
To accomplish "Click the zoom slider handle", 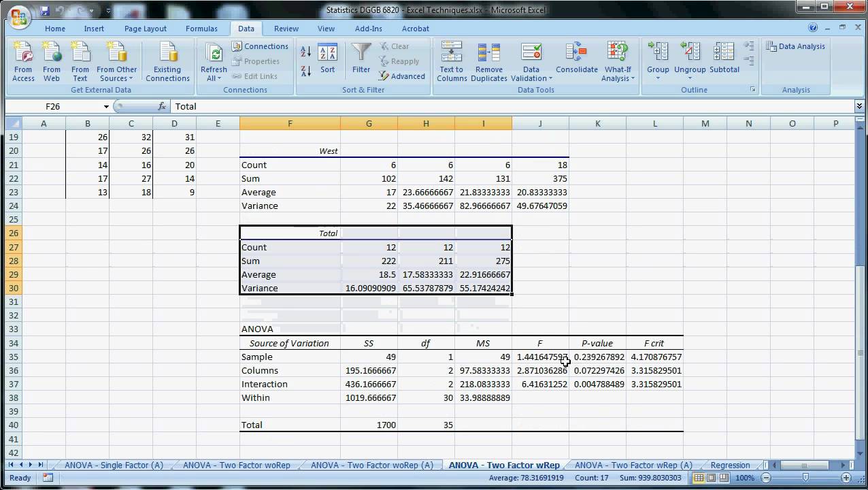I will tap(805, 478).
